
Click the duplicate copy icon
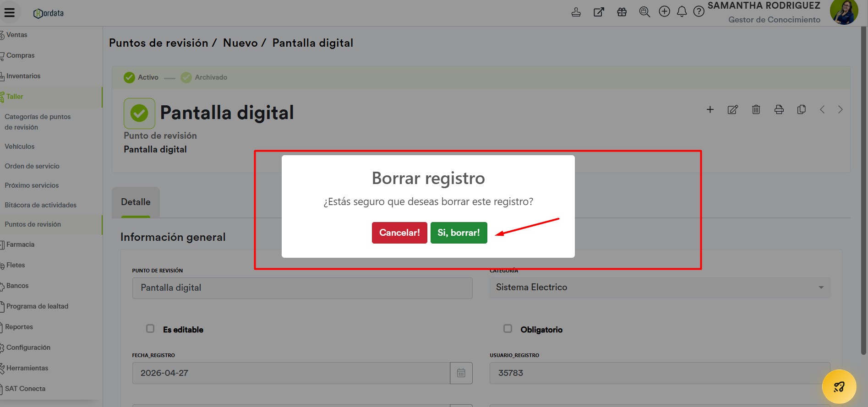801,109
